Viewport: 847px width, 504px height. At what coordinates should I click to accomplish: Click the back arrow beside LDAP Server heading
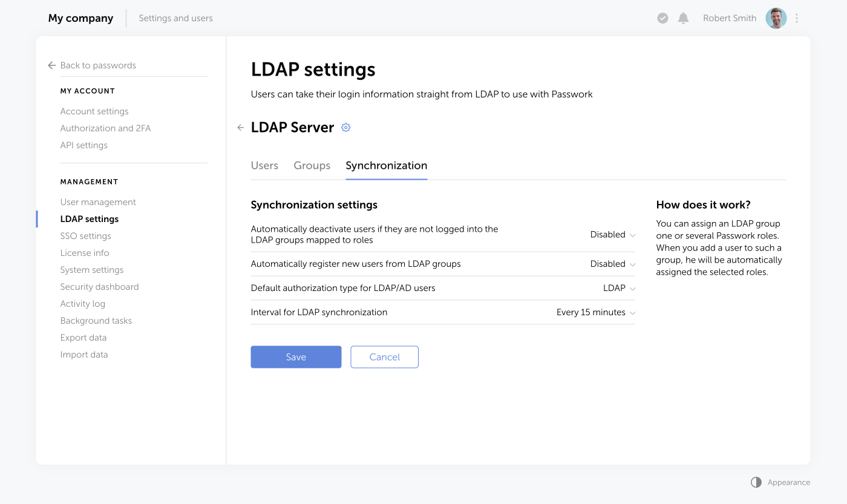[240, 127]
